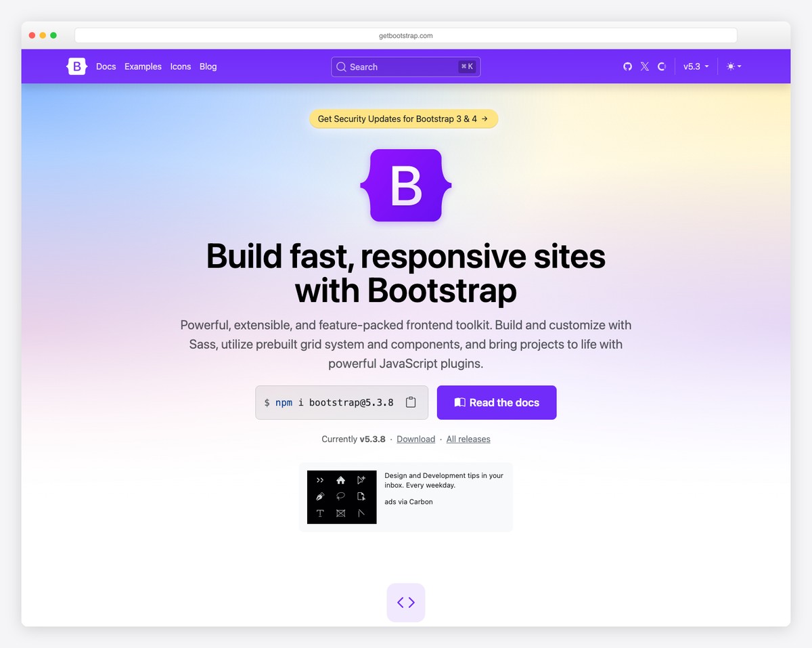Viewport: 812px width, 648px height.
Task: Open the Docs navigation item
Action: coord(106,66)
